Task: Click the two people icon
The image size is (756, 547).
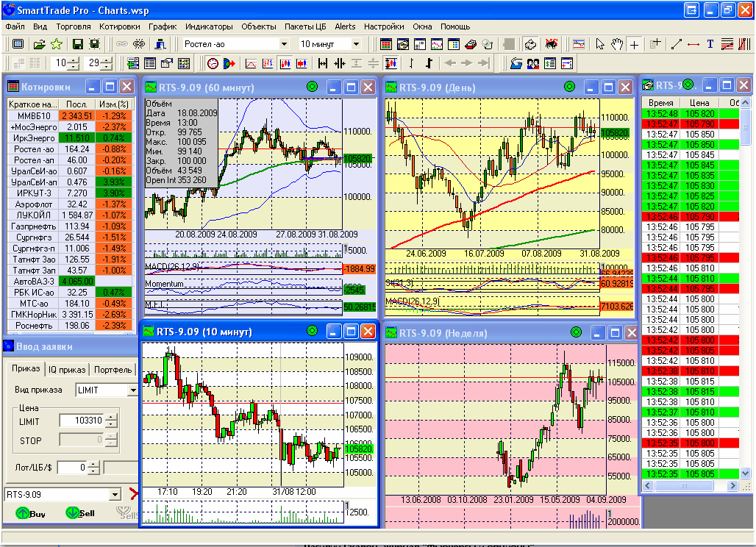Action: point(533,63)
